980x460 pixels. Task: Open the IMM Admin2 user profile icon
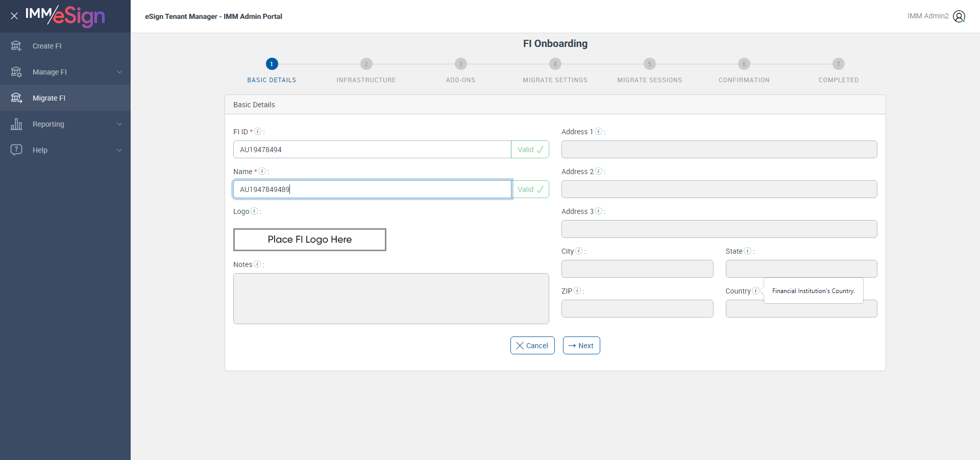pos(959,16)
